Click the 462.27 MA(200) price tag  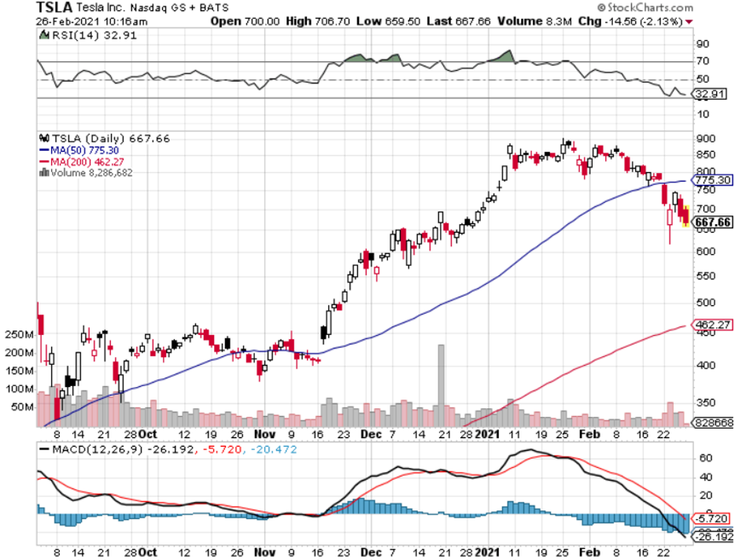pyautogui.click(x=711, y=324)
